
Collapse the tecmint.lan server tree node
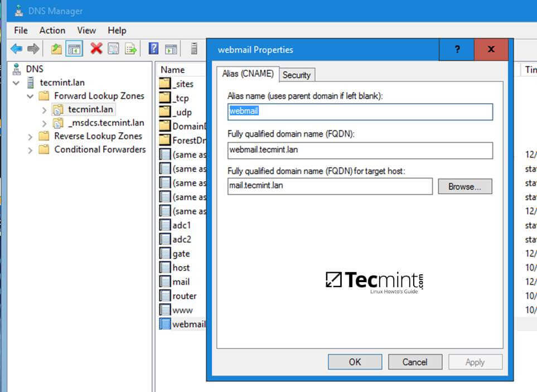16,82
